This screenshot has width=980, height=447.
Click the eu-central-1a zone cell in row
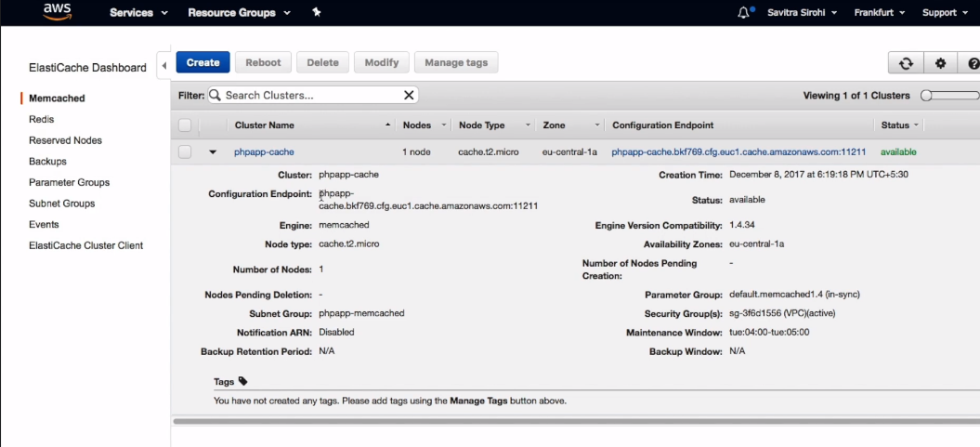click(569, 151)
